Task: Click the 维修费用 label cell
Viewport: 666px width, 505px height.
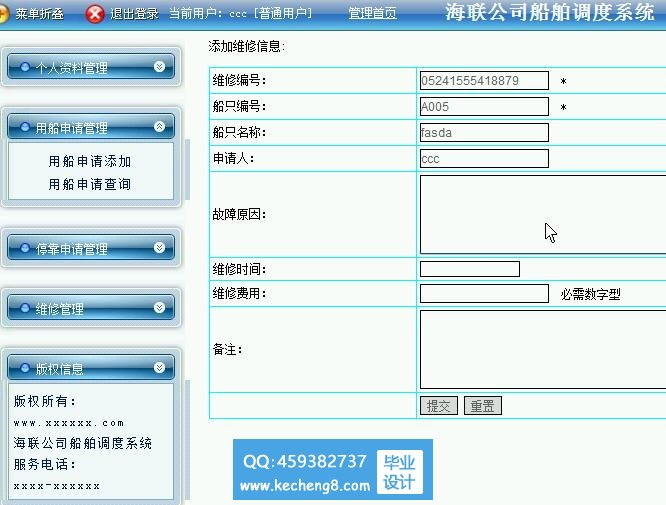Action: (313, 293)
